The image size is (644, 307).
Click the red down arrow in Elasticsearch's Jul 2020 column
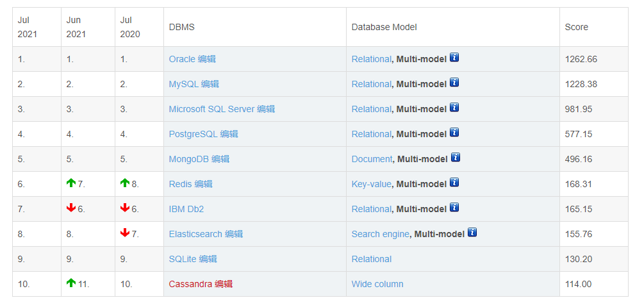125,233
